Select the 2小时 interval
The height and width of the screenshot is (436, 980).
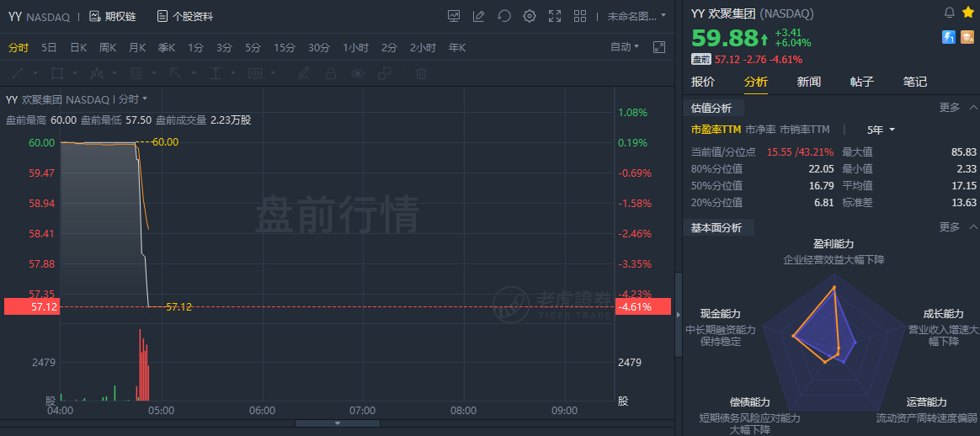pyautogui.click(x=423, y=47)
